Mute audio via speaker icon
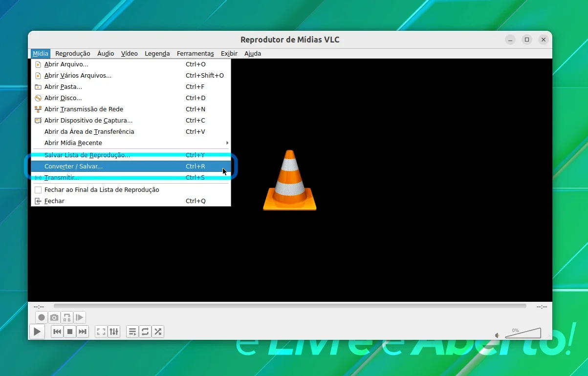The width and height of the screenshot is (588, 376). pos(497,335)
